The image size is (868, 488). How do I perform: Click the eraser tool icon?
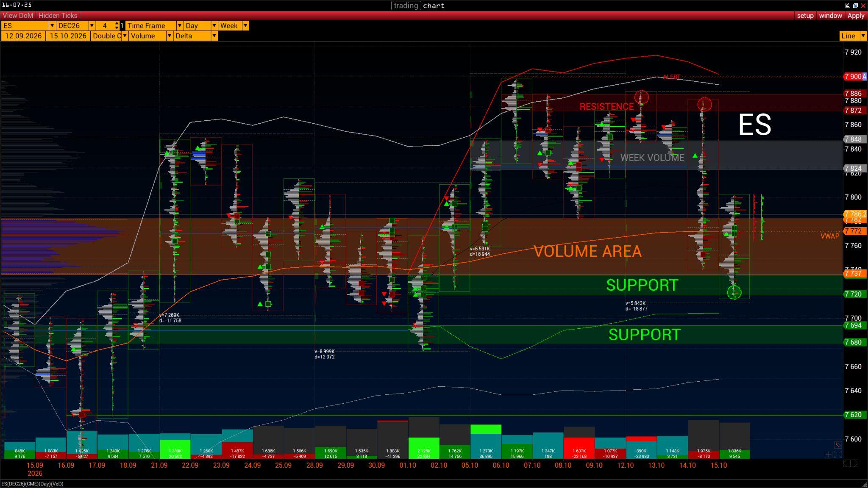click(838, 445)
